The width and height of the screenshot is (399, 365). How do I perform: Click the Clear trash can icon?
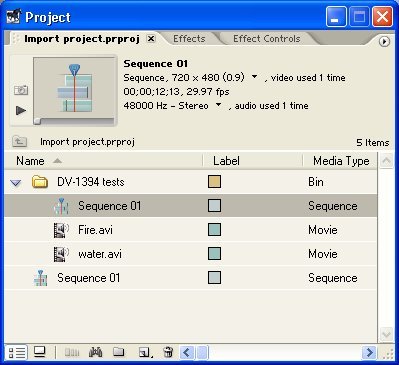168,352
